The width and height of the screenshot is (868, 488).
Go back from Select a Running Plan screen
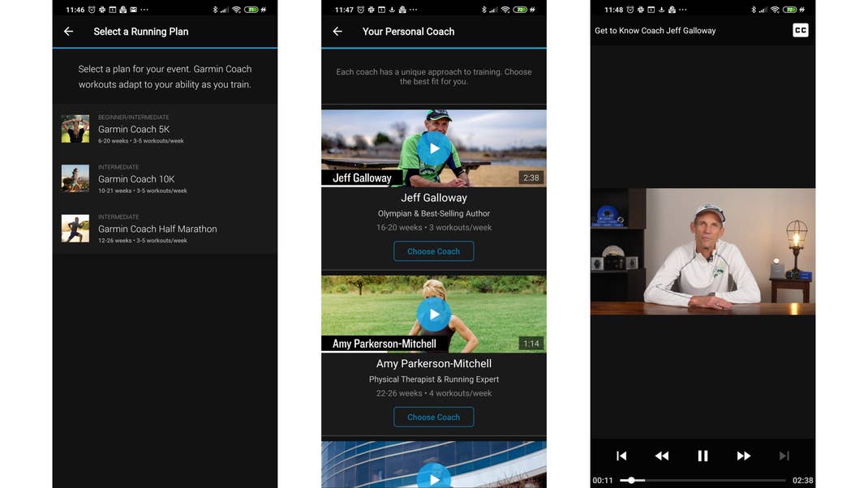69,32
